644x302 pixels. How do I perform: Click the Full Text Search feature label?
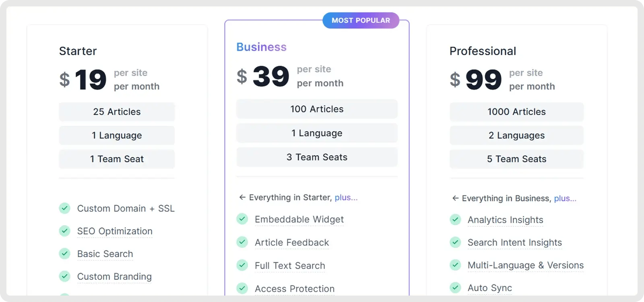[290, 266]
